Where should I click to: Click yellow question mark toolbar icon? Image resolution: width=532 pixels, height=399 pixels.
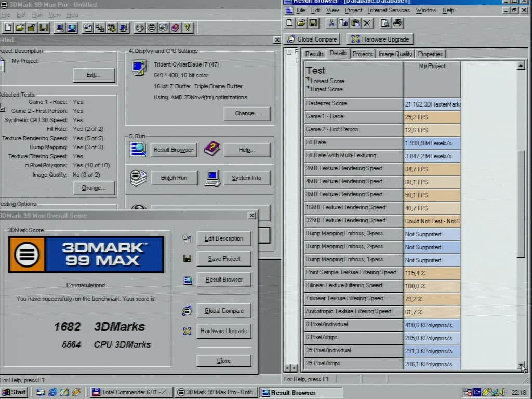187,28
